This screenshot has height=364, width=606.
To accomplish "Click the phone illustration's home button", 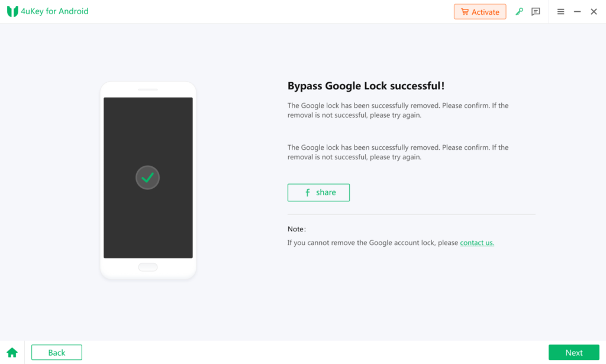I will 147,267.
